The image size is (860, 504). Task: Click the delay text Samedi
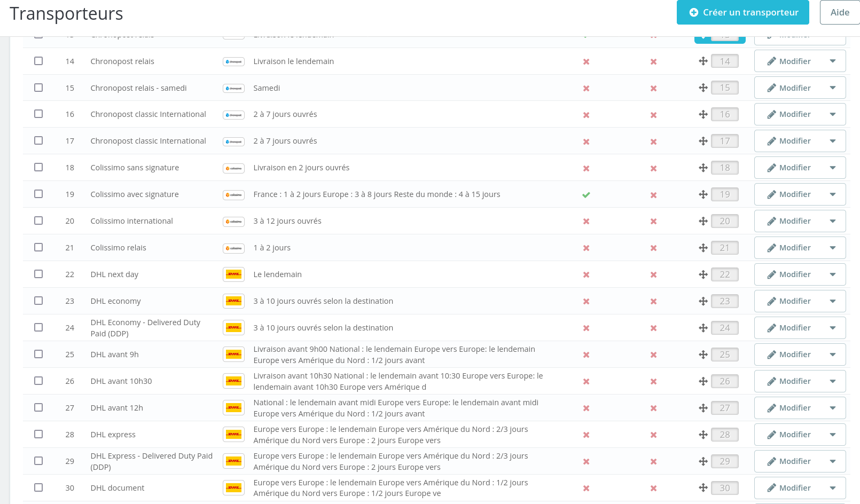click(267, 88)
